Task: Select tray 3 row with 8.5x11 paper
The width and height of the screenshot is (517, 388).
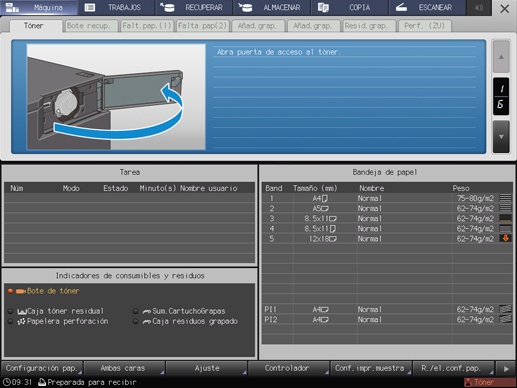Action: (387, 219)
